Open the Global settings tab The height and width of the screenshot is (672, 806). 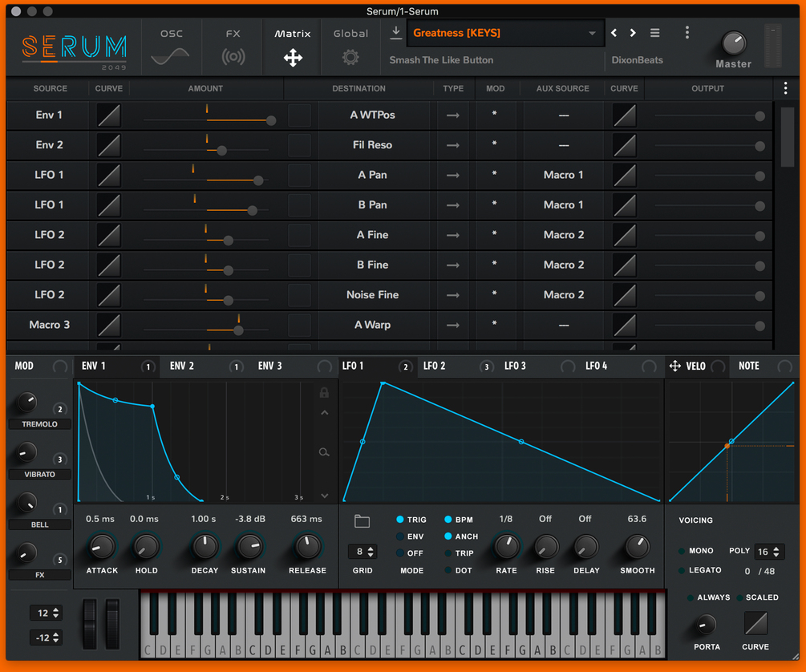point(350,47)
